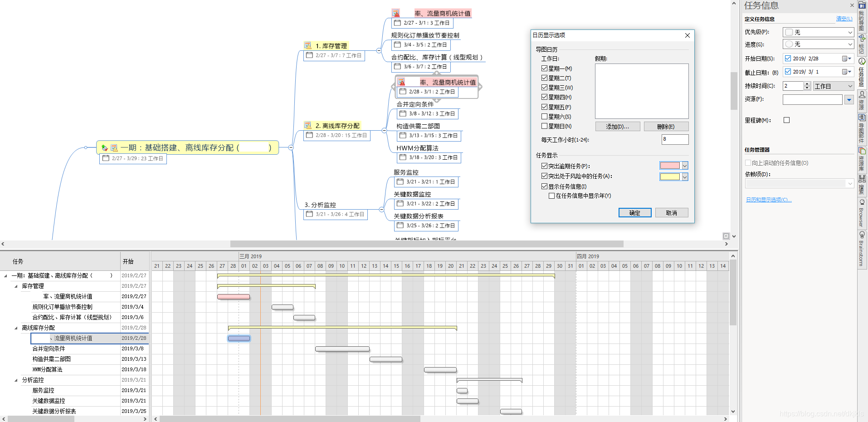The image size is (868, 422).
Task: Check the 里程碑(M) milestone box
Action: (786, 120)
